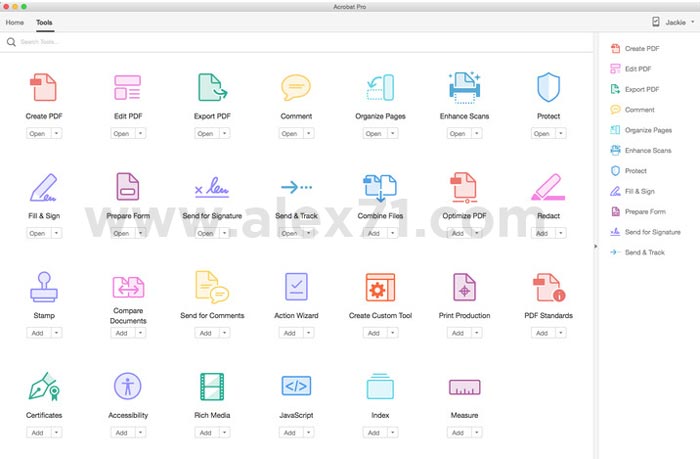
Task: Select the Edit PDF tool icon in grid
Action: [128, 87]
